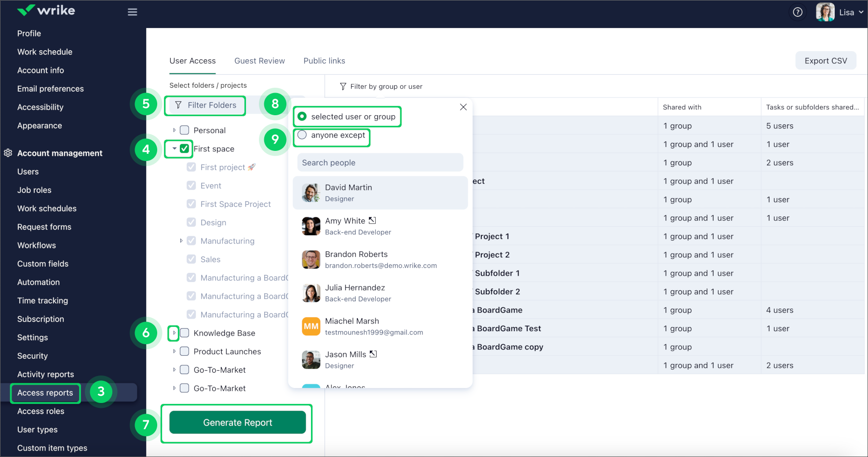Expand the Knowledge Base folder
The width and height of the screenshot is (868, 457).
coord(174,333)
